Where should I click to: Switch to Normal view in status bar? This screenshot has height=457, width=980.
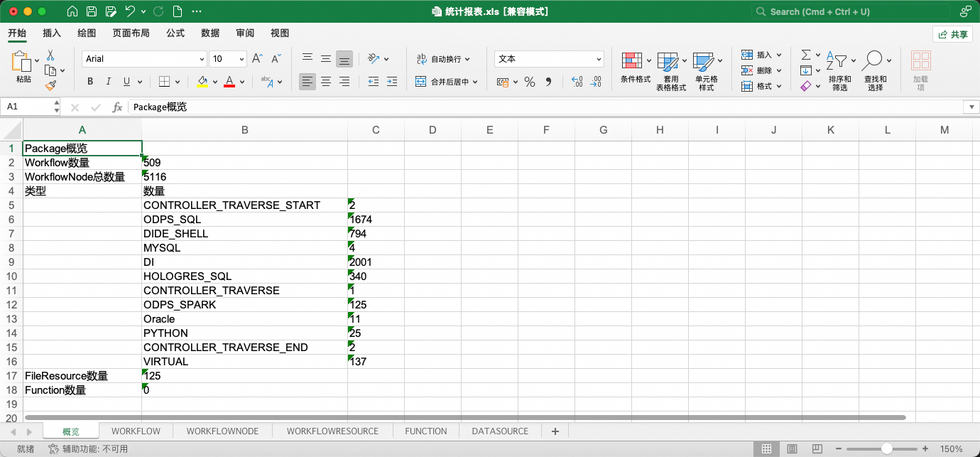coord(766,449)
